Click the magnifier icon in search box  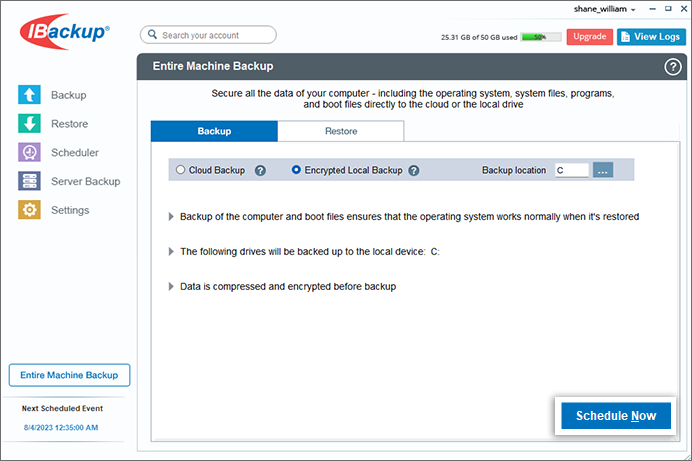tap(152, 34)
